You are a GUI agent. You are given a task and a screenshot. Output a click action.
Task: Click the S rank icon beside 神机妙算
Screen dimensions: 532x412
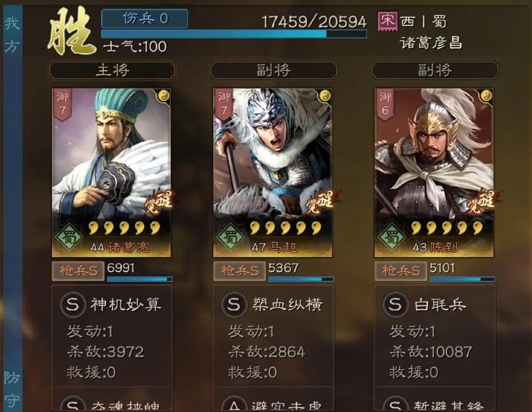click(x=72, y=305)
